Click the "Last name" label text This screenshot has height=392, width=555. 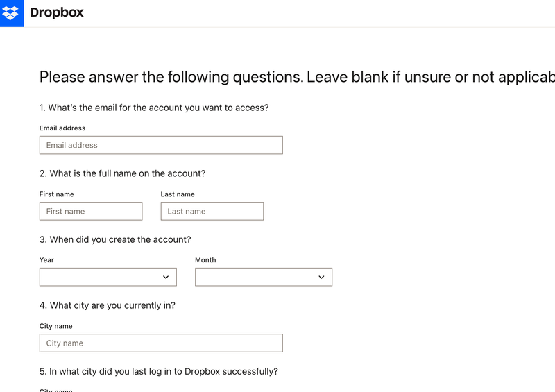178,194
